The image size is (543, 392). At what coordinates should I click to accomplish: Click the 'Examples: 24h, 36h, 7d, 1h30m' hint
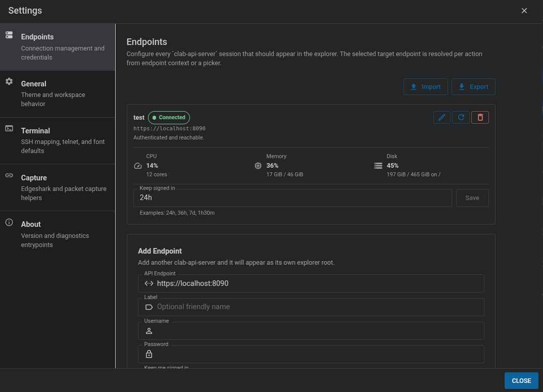pyautogui.click(x=177, y=213)
